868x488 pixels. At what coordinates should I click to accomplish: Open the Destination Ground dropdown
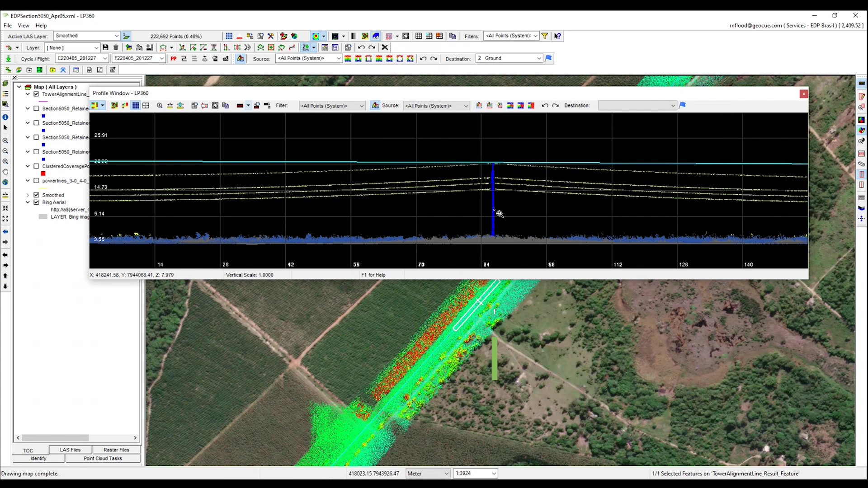[x=539, y=58]
